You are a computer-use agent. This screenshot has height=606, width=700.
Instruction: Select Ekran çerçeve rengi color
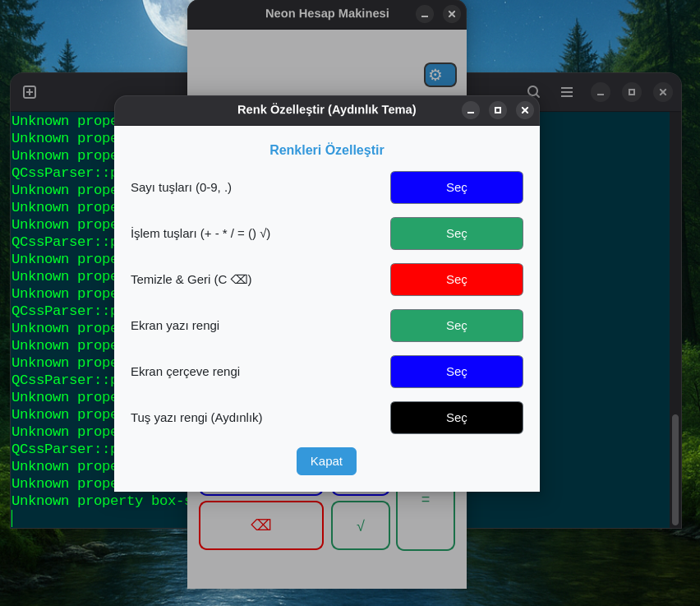point(456,372)
